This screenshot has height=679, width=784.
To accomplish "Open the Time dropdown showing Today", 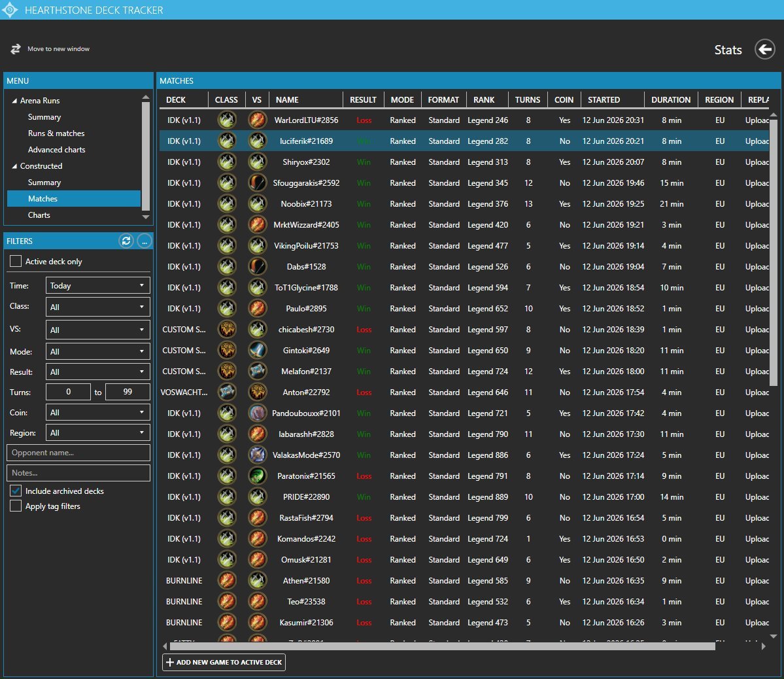I will (x=97, y=285).
